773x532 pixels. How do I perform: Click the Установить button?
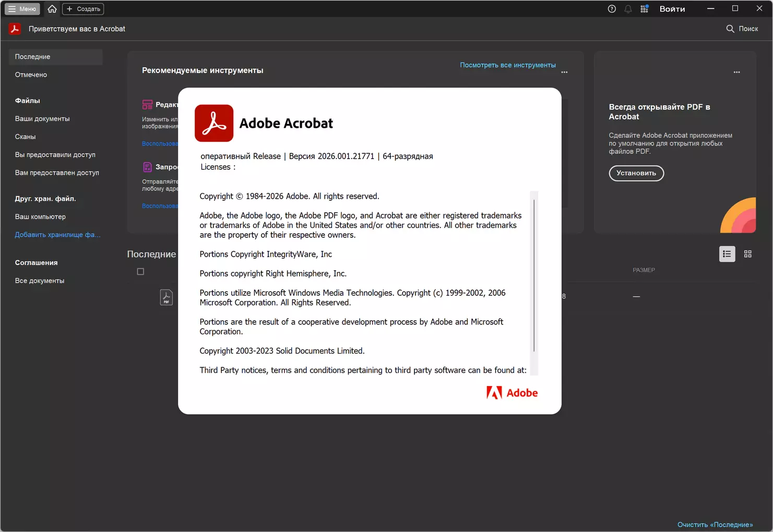point(636,173)
